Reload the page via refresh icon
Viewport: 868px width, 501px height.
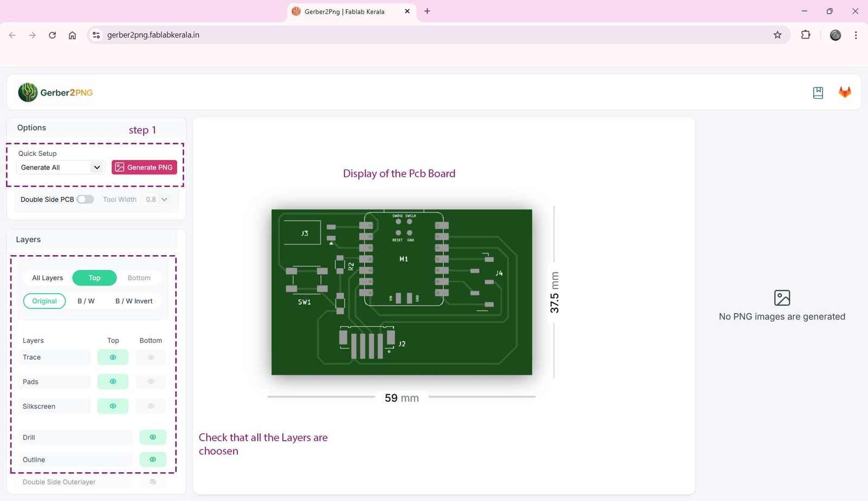click(x=52, y=35)
